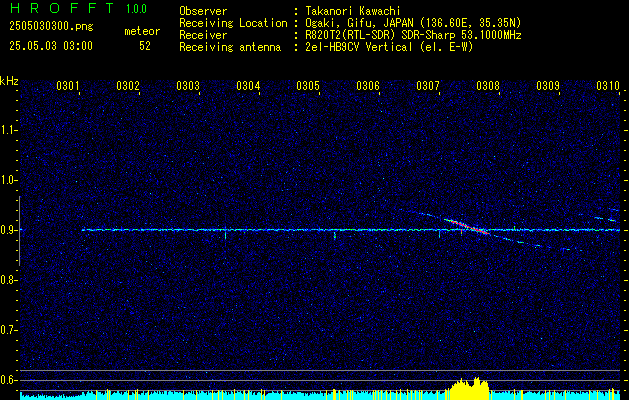
Task: Click the 0307 time marker
Action: coord(428,86)
